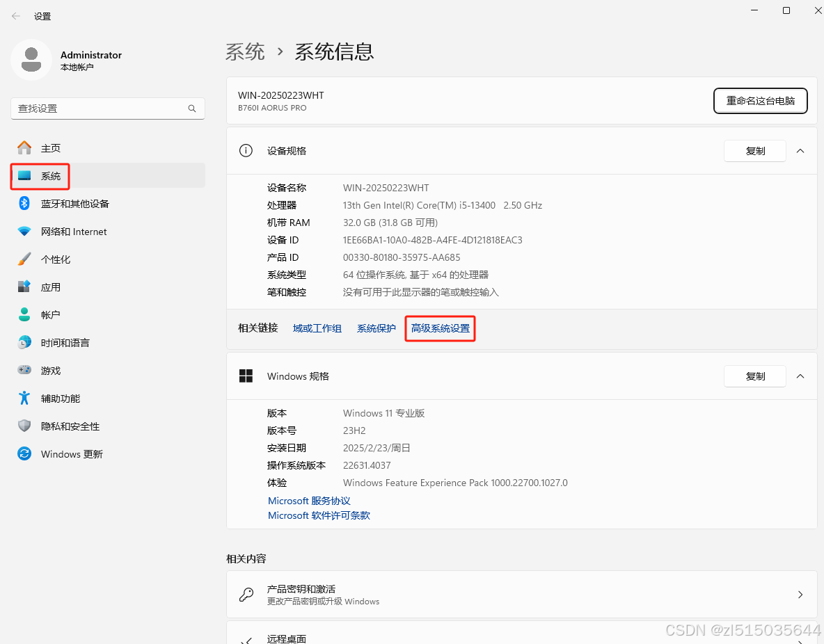The width and height of the screenshot is (824, 644).
Task: Click the paintbrush icon for 个性化
Action: tap(24, 259)
